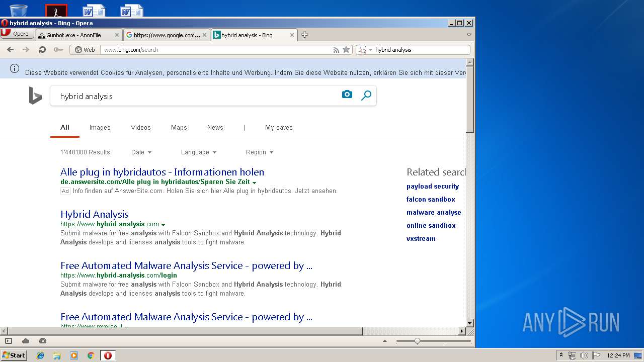
Task: Click the vertical scrollbar up arrow
Action: [x=470, y=62]
